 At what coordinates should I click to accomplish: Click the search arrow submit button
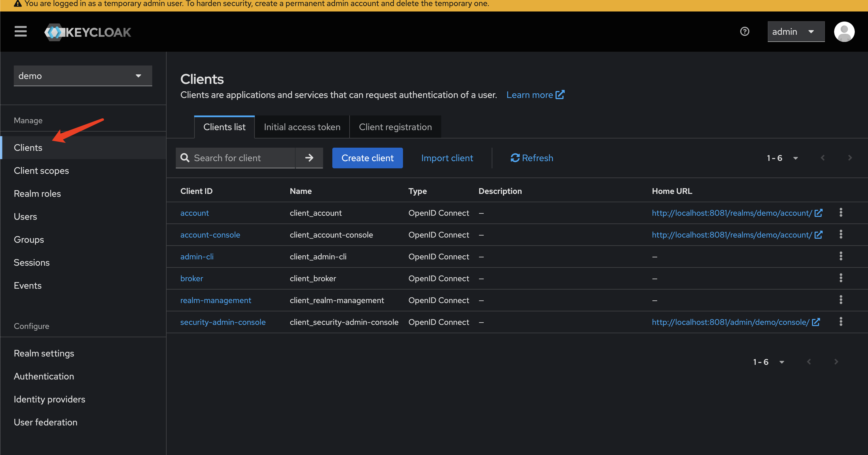click(x=309, y=158)
